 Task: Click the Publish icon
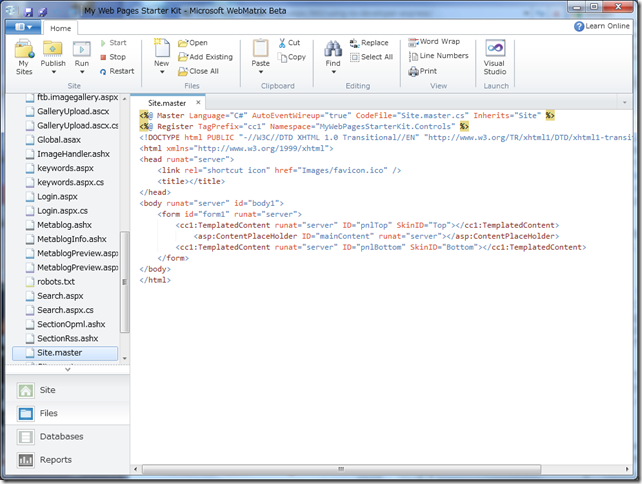[x=53, y=50]
